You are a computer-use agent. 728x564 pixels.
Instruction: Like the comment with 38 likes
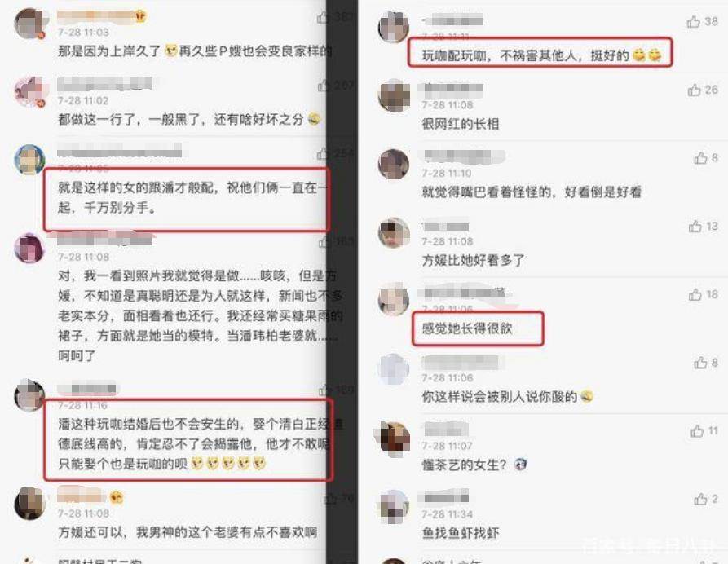click(x=693, y=22)
